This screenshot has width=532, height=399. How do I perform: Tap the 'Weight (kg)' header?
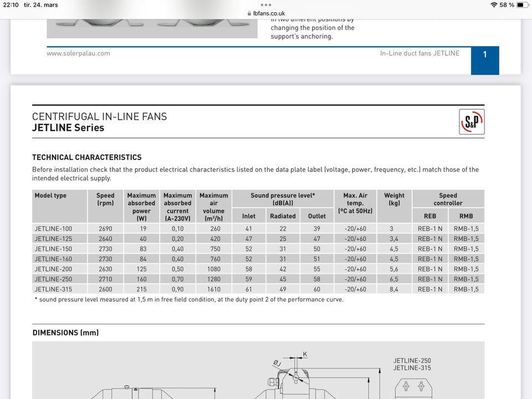[394, 206]
